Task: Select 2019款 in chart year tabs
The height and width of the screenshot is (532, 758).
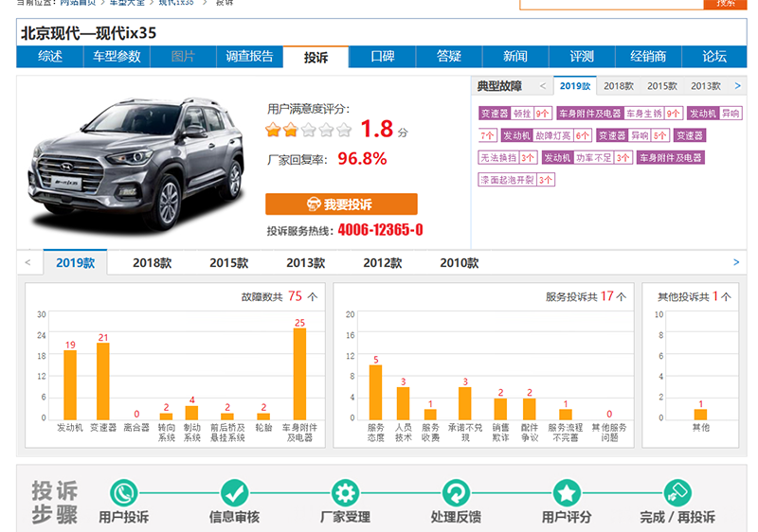Action: pos(76,262)
